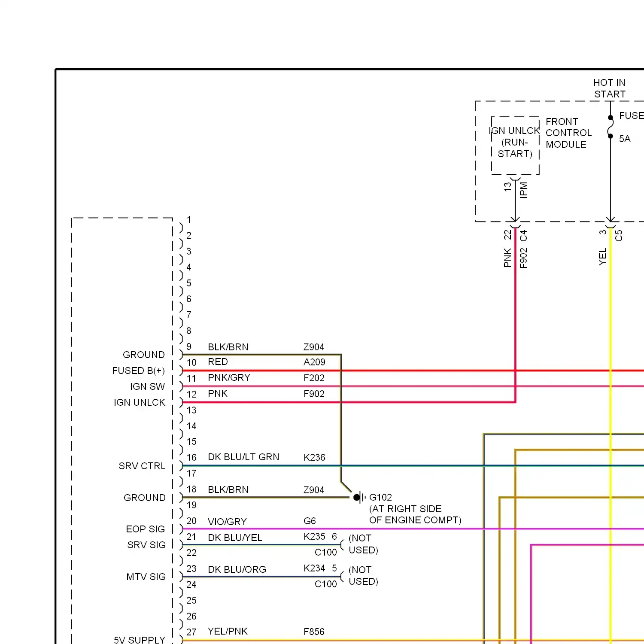Click the 5A fuse symbol
Screen dimensions: 644x644
click(611, 127)
